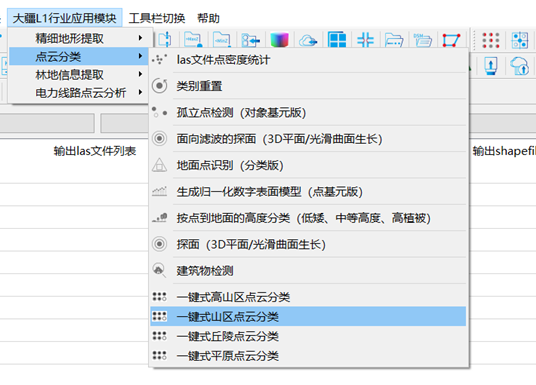
Task: Click the split-file toolbar icon
Action: pos(165,40)
